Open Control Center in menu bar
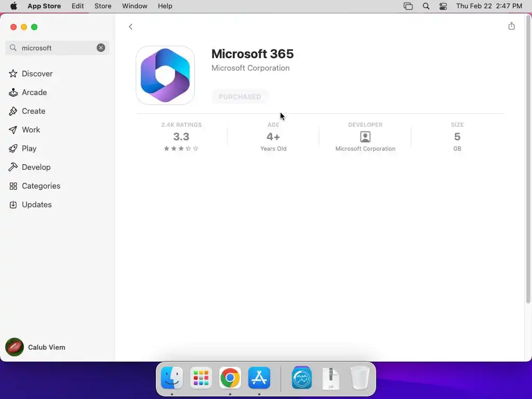Screen dimensions: 532x399 (443, 6)
